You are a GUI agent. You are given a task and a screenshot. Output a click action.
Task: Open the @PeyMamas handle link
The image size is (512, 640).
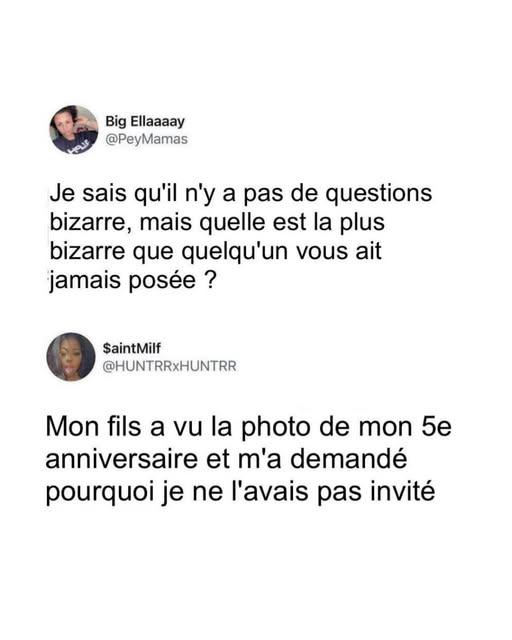[147, 139]
